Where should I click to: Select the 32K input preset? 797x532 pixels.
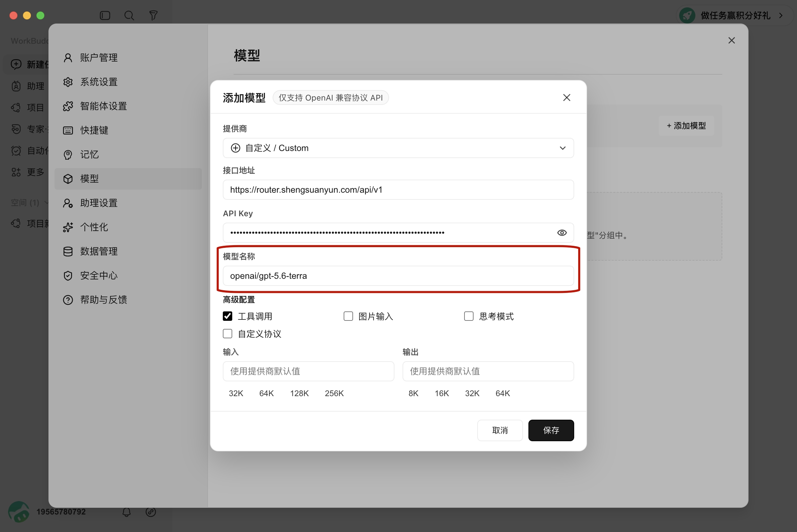click(236, 393)
